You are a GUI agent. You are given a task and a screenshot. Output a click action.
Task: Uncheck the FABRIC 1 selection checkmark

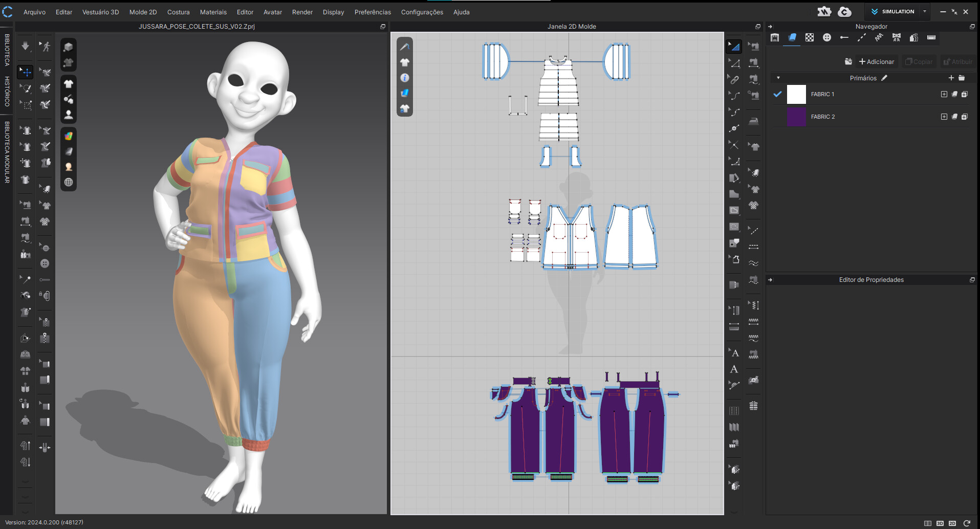(x=777, y=94)
